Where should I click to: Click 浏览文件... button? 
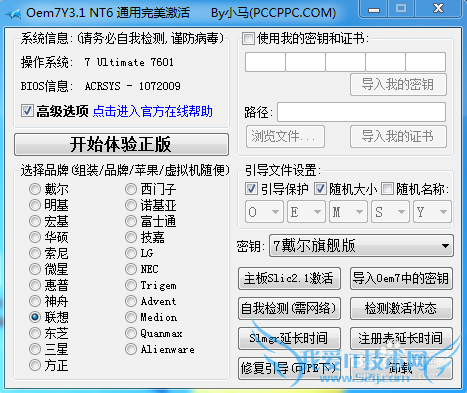pos(285,136)
